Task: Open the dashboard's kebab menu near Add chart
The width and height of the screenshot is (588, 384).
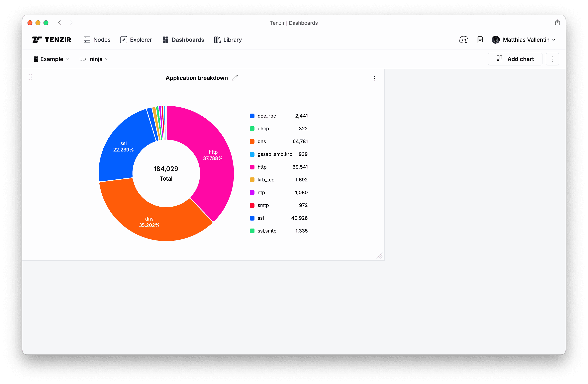Action: coord(552,59)
